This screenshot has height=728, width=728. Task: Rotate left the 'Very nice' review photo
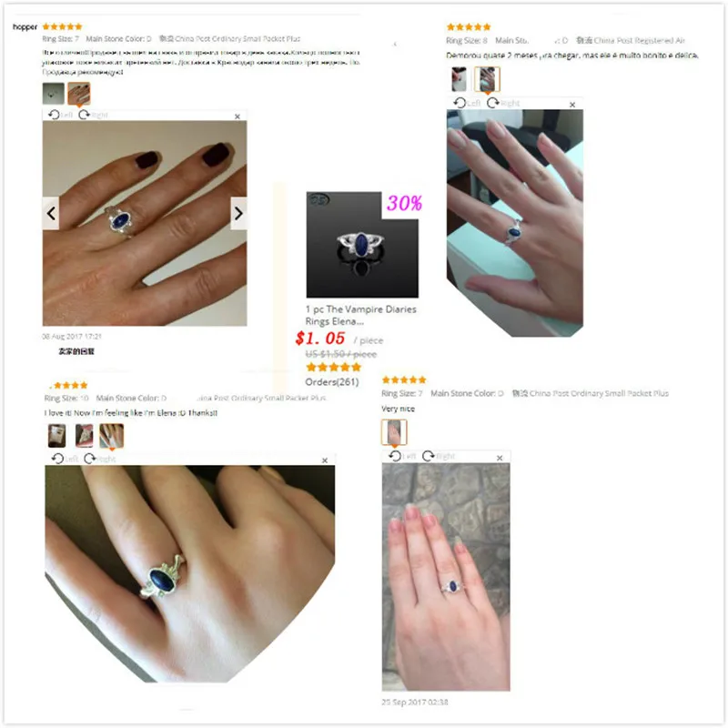[x=402, y=457]
